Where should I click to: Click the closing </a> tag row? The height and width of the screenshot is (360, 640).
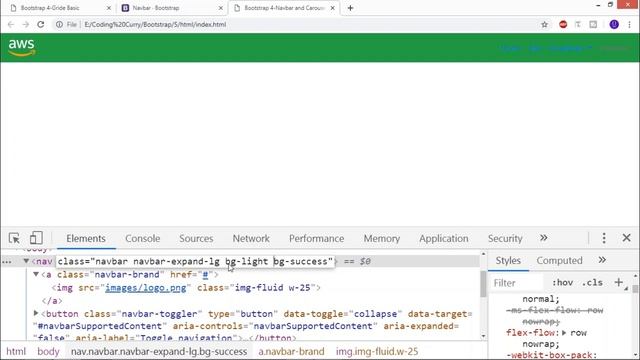tap(52, 301)
